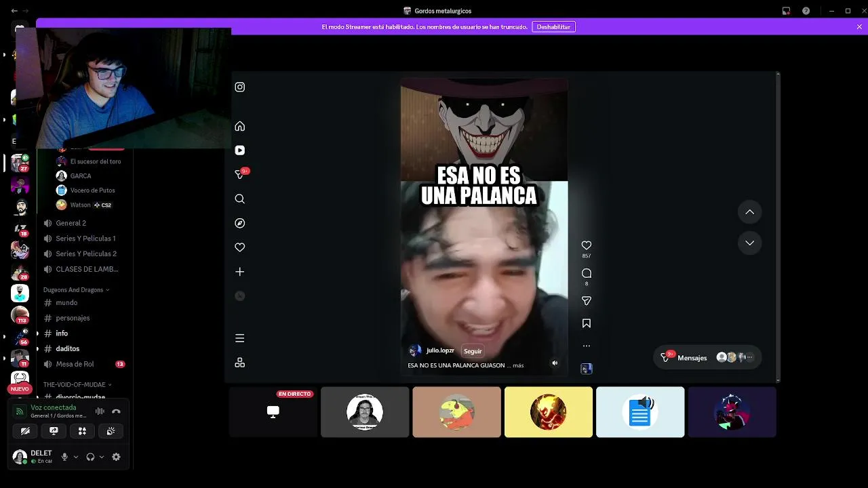Turn on camera in voice panel
Image resolution: width=868 pixels, height=488 pixels.
[x=25, y=431]
